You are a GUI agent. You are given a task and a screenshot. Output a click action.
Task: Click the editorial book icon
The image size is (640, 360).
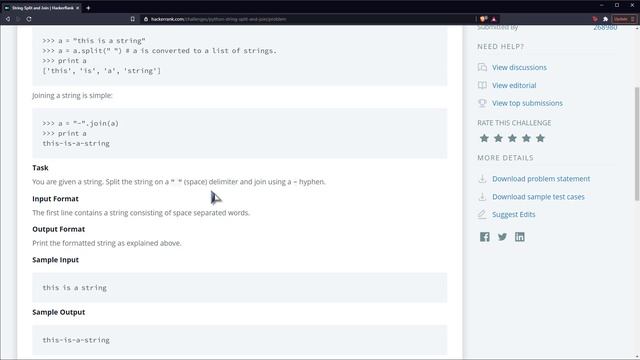[482, 85]
